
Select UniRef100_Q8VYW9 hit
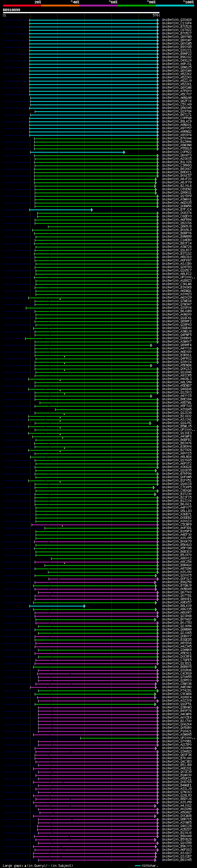coord(177,37)
